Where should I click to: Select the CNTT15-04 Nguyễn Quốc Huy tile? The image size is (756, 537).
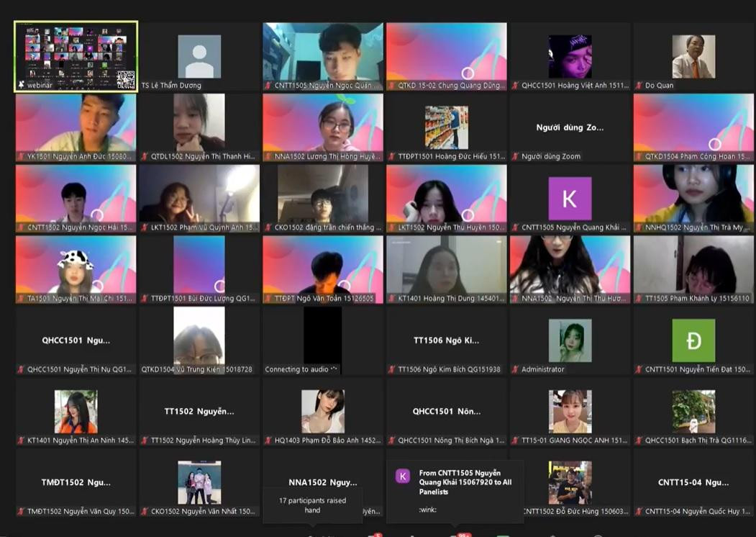693,482
